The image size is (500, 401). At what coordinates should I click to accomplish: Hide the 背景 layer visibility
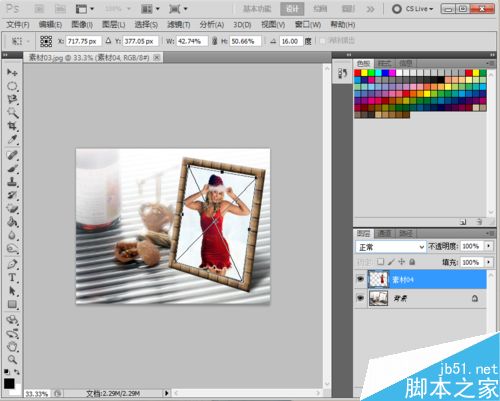360,298
